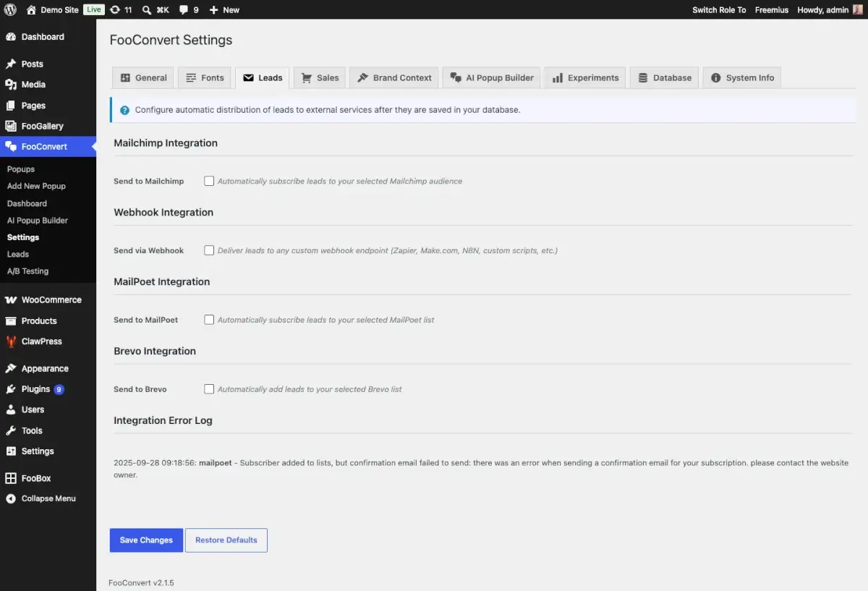This screenshot has height=591, width=868.
Task: Click the Live status badge
Action: [x=94, y=9]
